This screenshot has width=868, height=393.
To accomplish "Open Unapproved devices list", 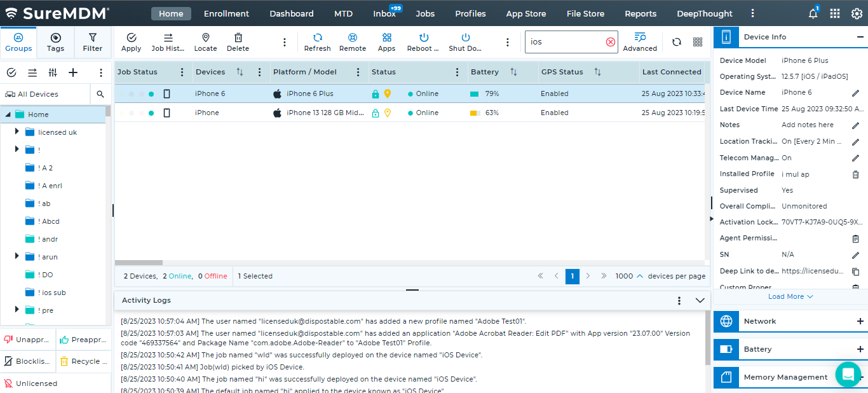I will click(x=28, y=340).
